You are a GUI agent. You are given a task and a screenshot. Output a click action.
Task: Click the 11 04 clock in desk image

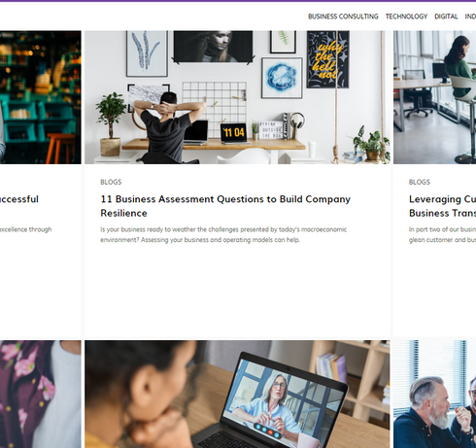233,132
